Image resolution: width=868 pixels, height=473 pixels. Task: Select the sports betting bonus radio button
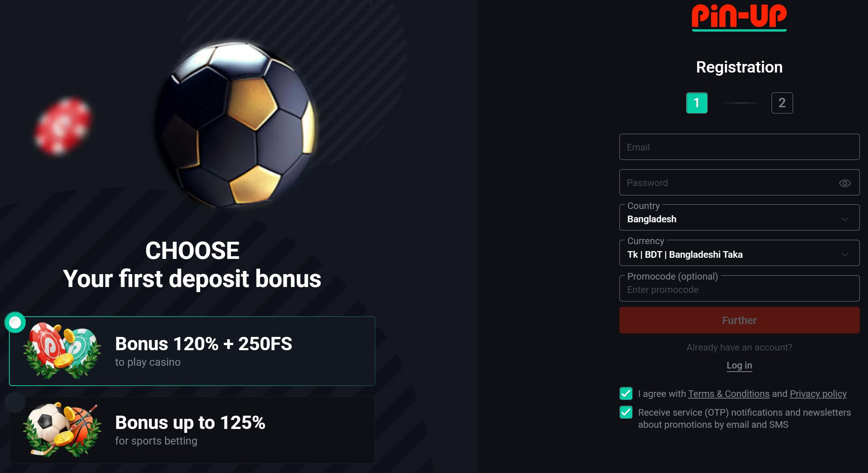(15, 402)
